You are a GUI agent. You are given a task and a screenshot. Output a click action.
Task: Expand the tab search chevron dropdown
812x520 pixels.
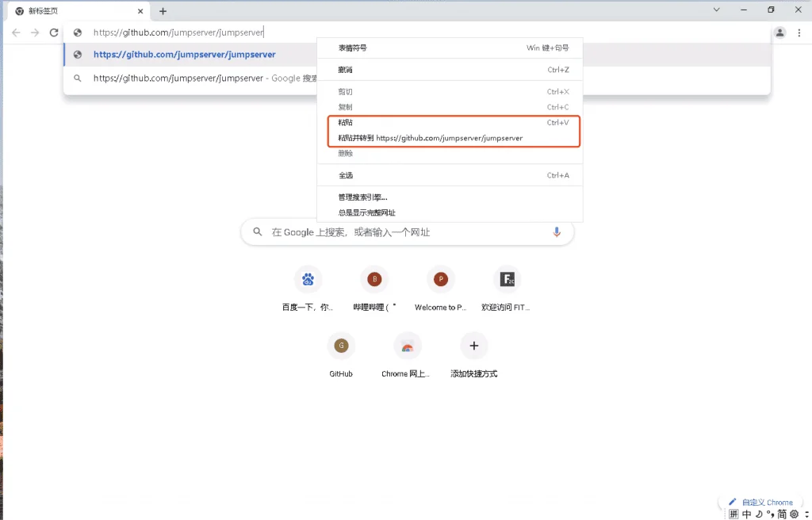[717, 10]
